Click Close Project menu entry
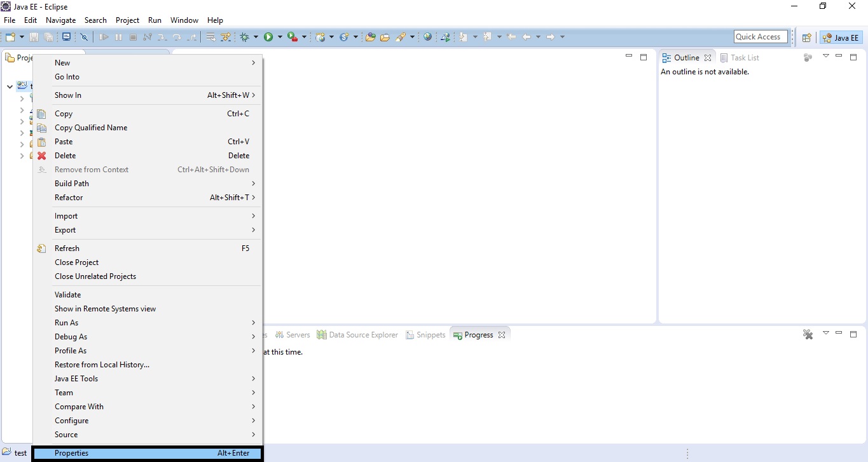This screenshot has height=462, width=868. [148, 262]
